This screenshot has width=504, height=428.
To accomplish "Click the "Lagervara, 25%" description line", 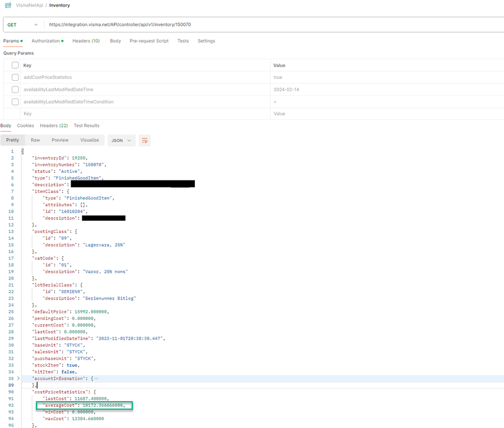I will tap(84, 245).
